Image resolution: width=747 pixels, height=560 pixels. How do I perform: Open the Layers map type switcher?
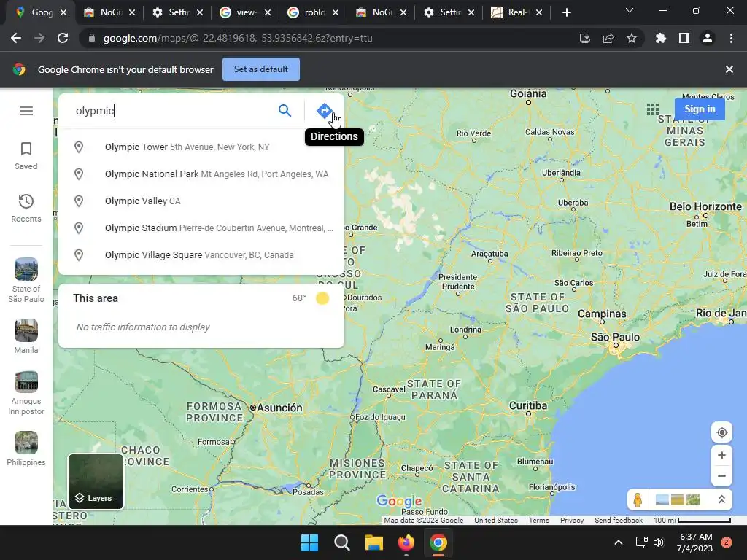(x=96, y=481)
